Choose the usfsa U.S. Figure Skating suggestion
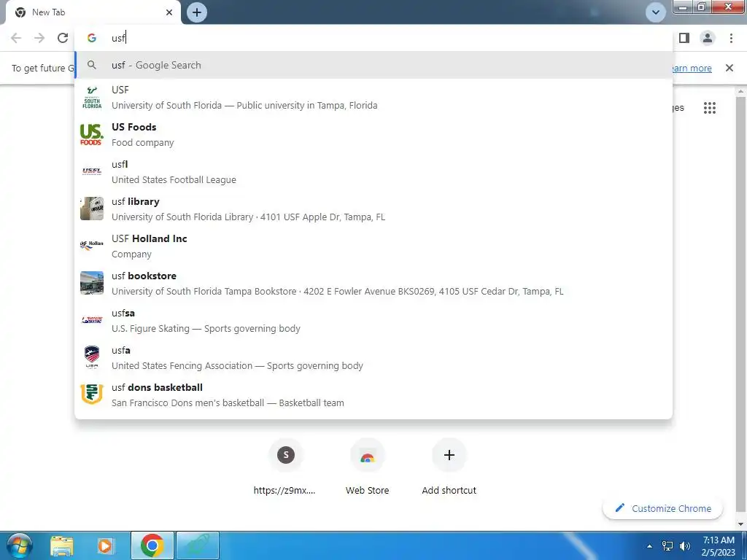This screenshot has width=747, height=560. [373, 321]
